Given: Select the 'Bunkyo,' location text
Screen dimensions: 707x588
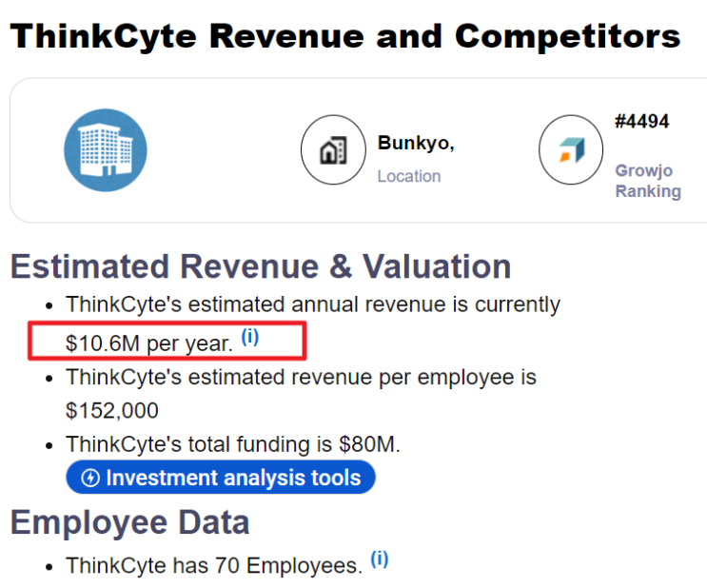Looking at the screenshot, I should click(416, 143).
